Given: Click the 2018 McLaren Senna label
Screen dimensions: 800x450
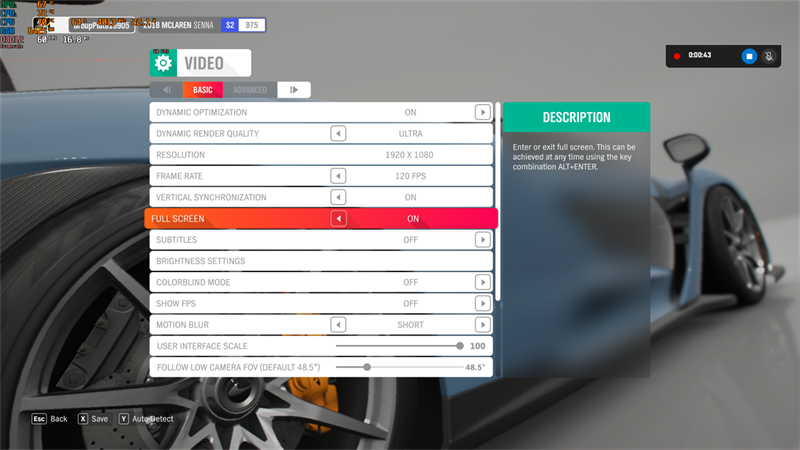Looking at the screenshot, I should [x=178, y=25].
